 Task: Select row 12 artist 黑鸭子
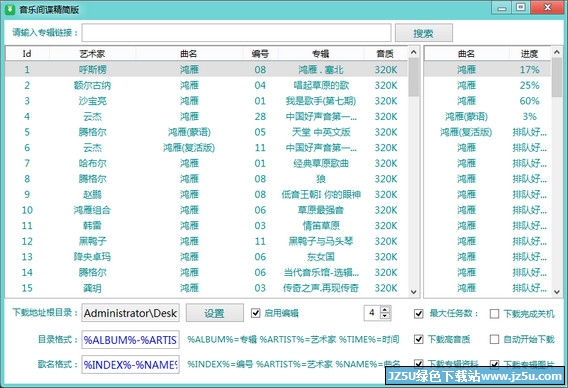(x=92, y=241)
